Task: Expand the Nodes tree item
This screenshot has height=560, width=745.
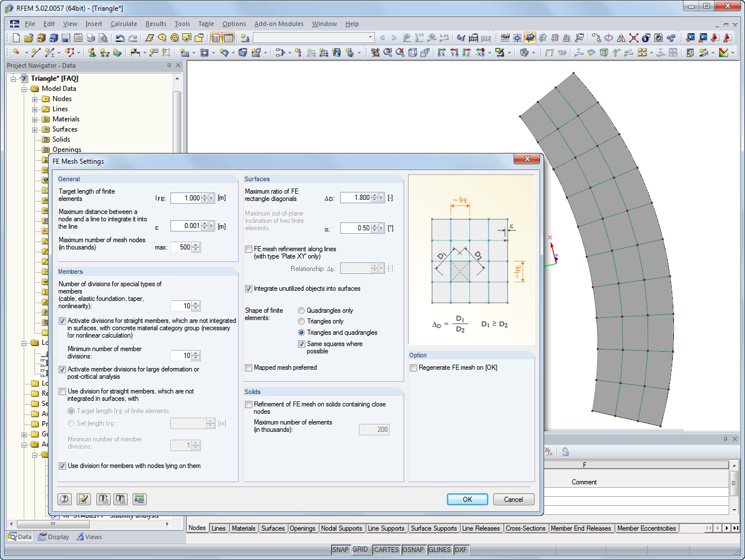Action: coord(35,98)
